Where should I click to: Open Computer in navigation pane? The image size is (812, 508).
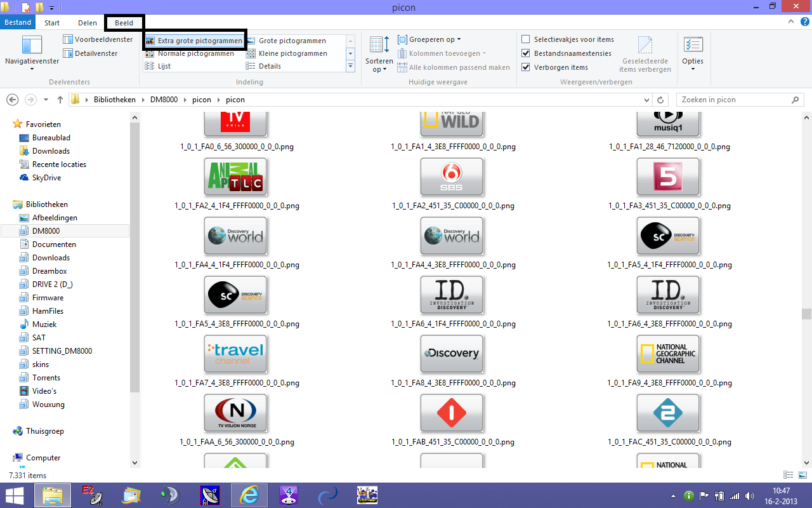point(43,458)
